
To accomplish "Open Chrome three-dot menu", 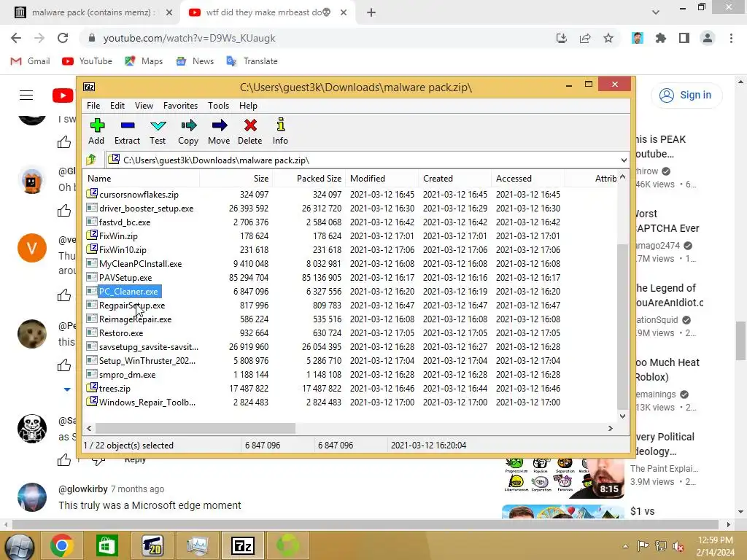I will click(x=731, y=38).
